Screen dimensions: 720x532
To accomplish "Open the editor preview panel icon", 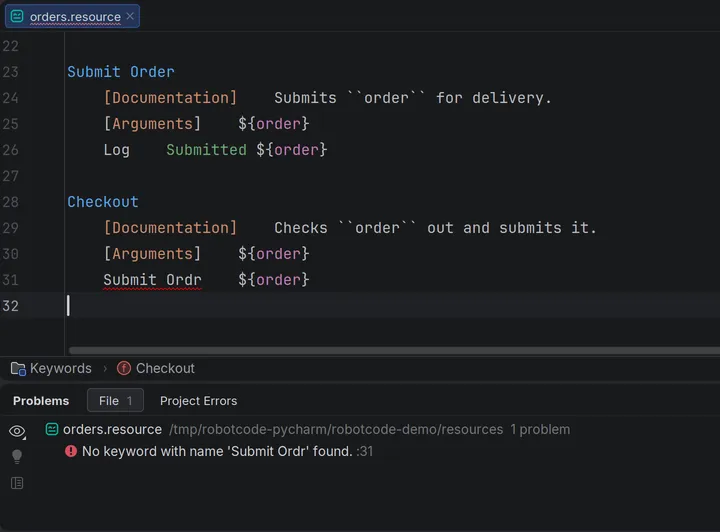I will tap(17, 483).
